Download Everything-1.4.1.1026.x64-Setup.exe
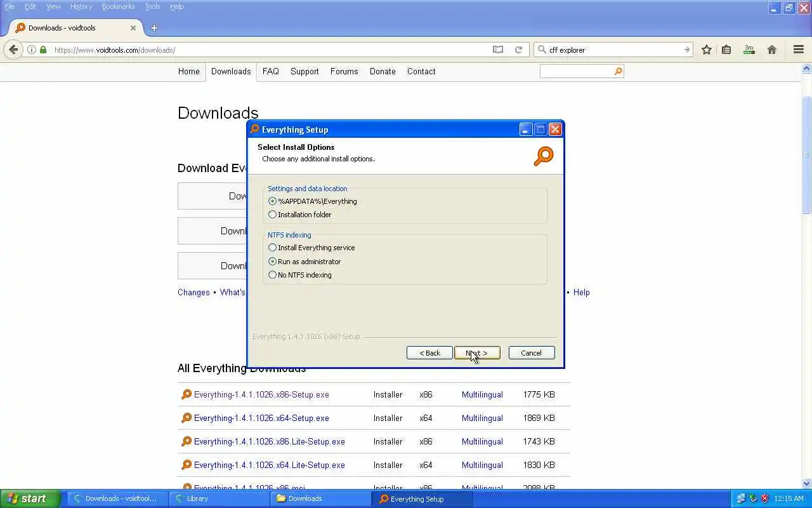Viewport: 812px width, 508px height. coord(261,418)
